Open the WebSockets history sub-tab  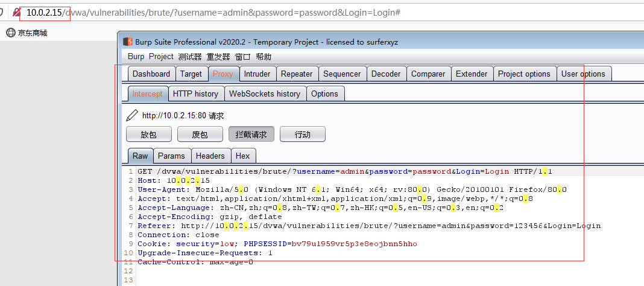tap(265, 94)
